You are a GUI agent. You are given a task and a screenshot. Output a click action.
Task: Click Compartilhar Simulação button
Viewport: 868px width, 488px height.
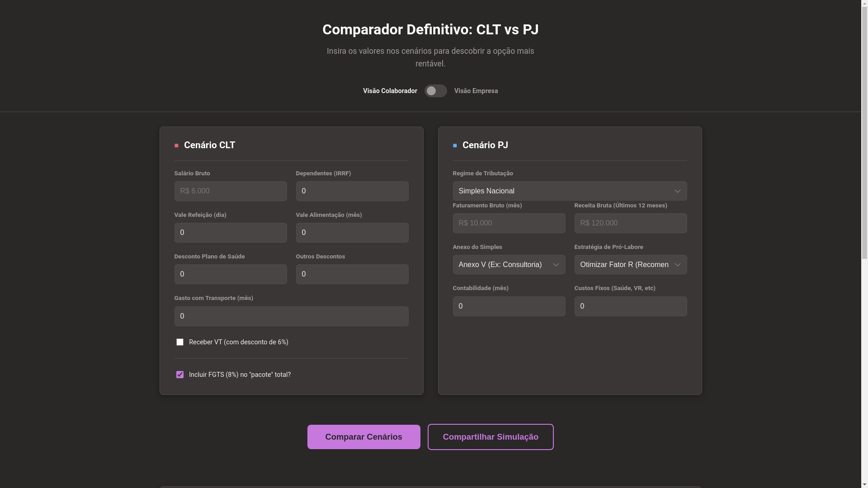(x=491, y=437)
